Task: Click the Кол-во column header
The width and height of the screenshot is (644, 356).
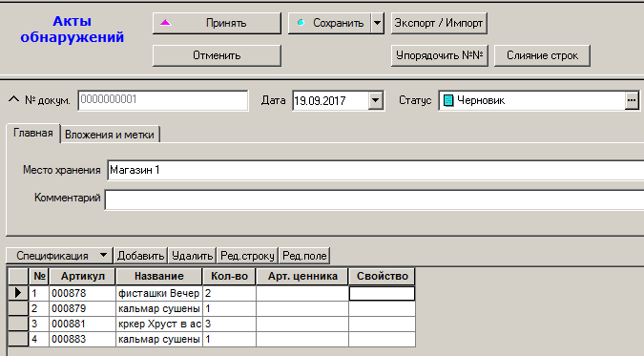Action: coord(229,276)
